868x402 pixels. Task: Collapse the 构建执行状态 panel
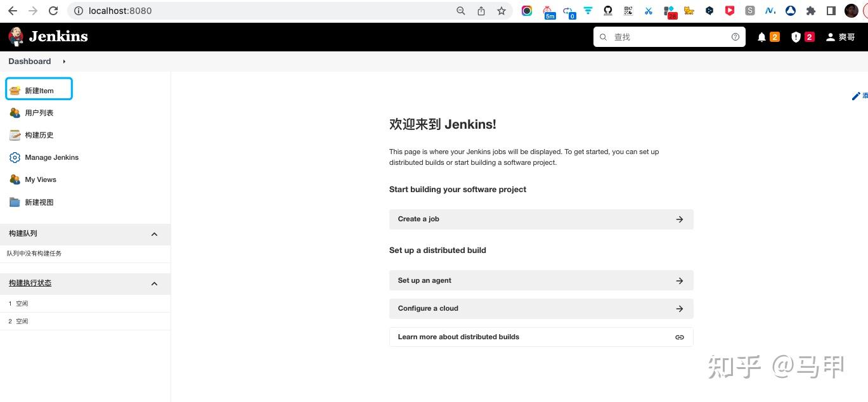(154, 283)
